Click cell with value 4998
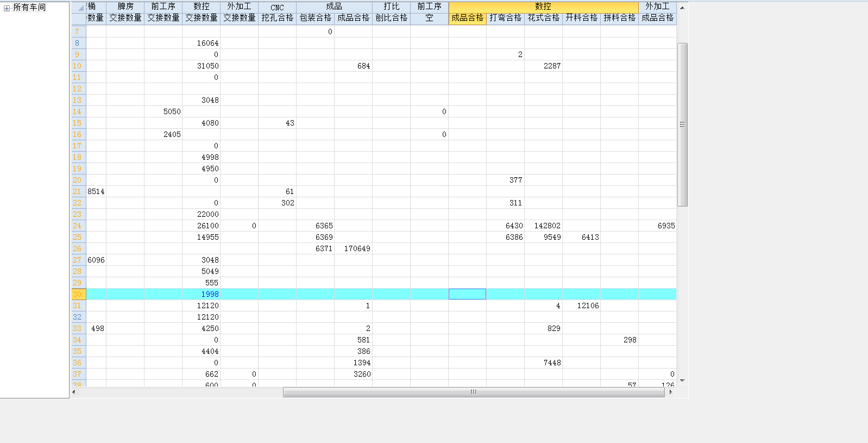Viewport: 868px width, 443px height. tap(201, 157)
